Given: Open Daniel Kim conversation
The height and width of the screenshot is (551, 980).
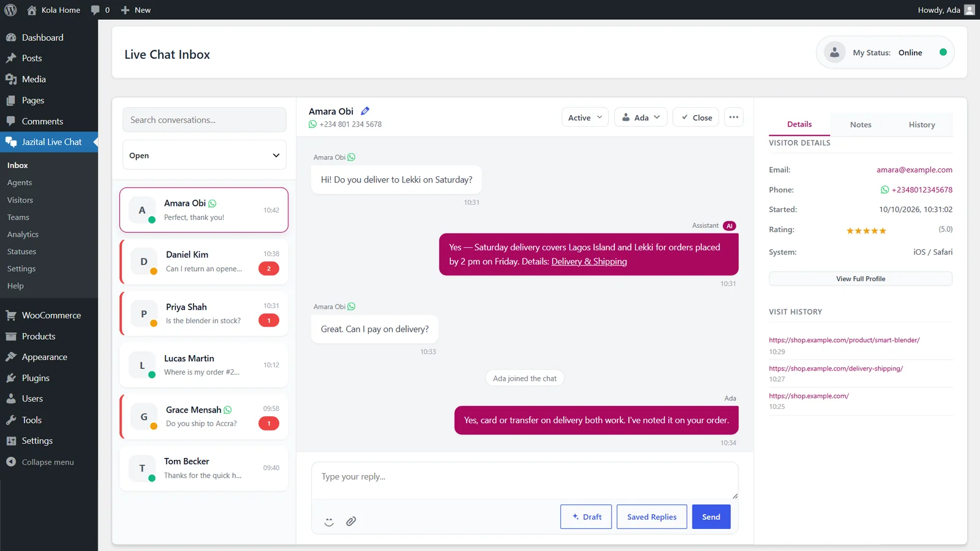Looking at the screenshot, I should point(204,261).
